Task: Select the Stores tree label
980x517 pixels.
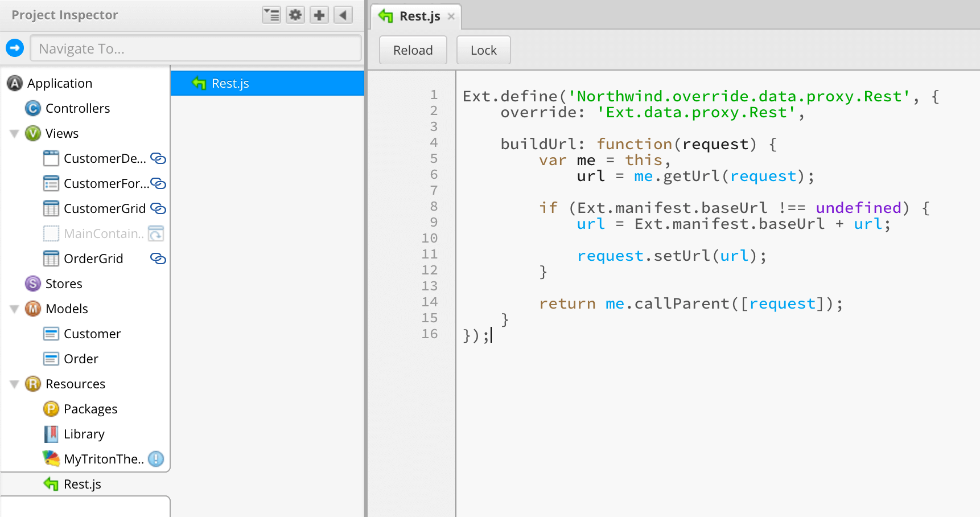Action: [x=64, y=284]
